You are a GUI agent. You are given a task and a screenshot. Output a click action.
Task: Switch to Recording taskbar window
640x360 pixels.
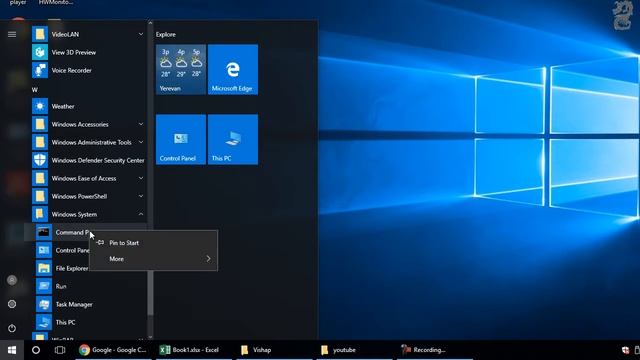point(435,350)
